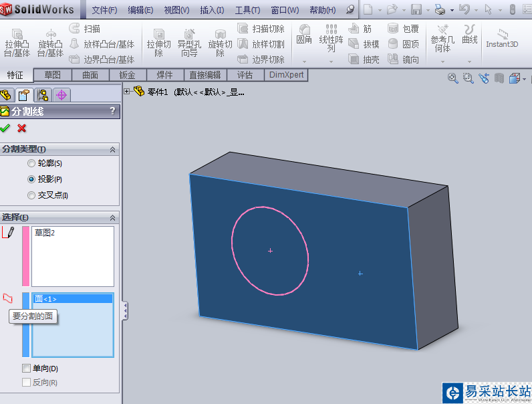This screenshot has height=404, width=532.
Task: Choose the Dome (圆顶) feature
Action: 403,44
